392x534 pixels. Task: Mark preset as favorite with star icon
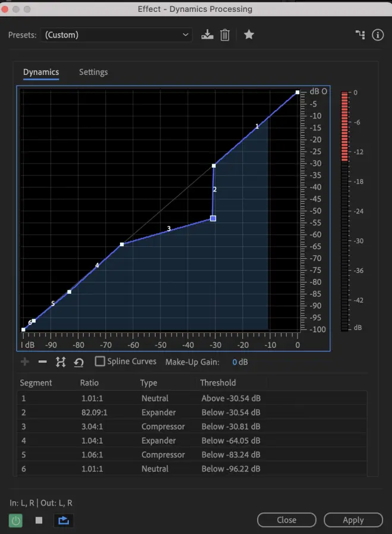point(249,35)
